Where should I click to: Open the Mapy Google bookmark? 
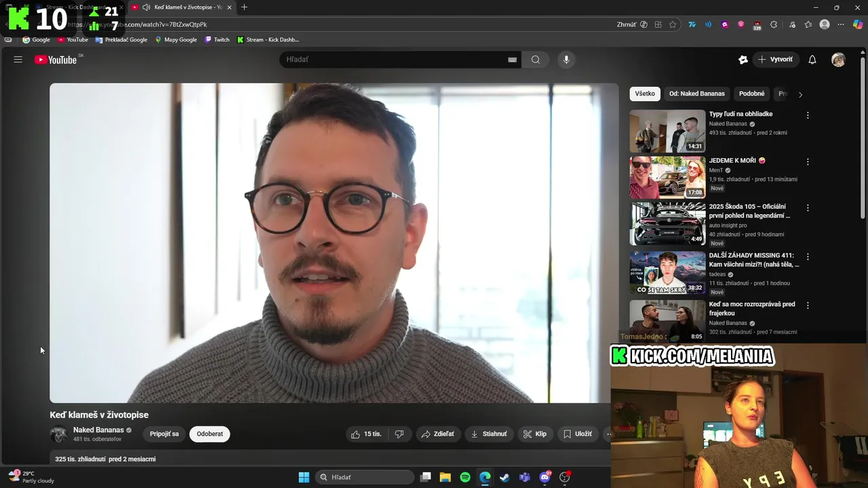point(176,40)
